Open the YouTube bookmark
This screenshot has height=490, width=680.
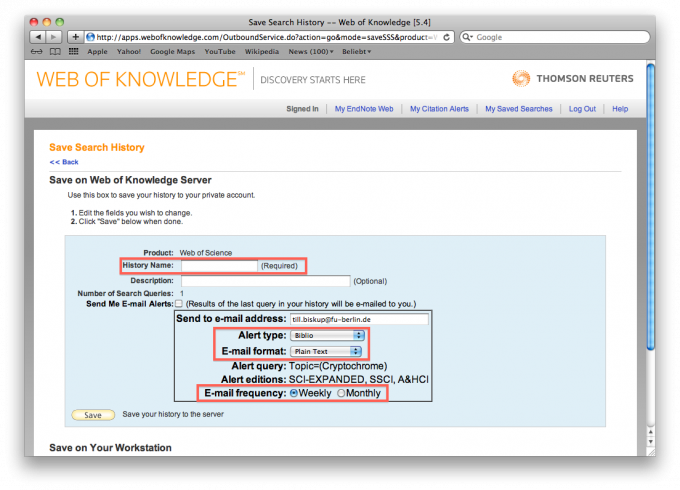pos(220,52)
